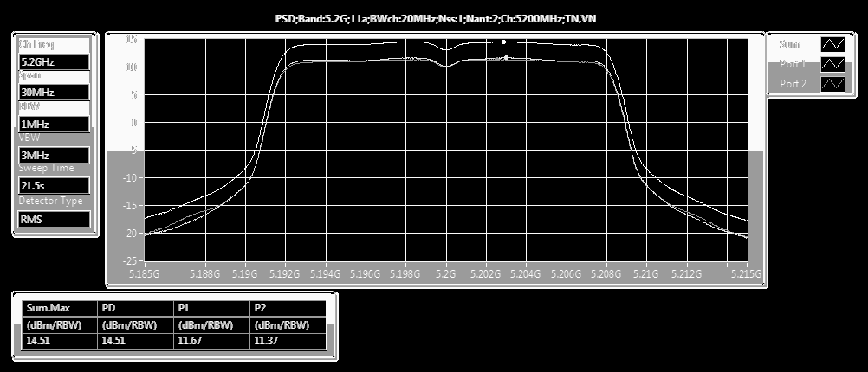Click the 5.2G x-axis label
868x372 pixels.
point(445,274)
